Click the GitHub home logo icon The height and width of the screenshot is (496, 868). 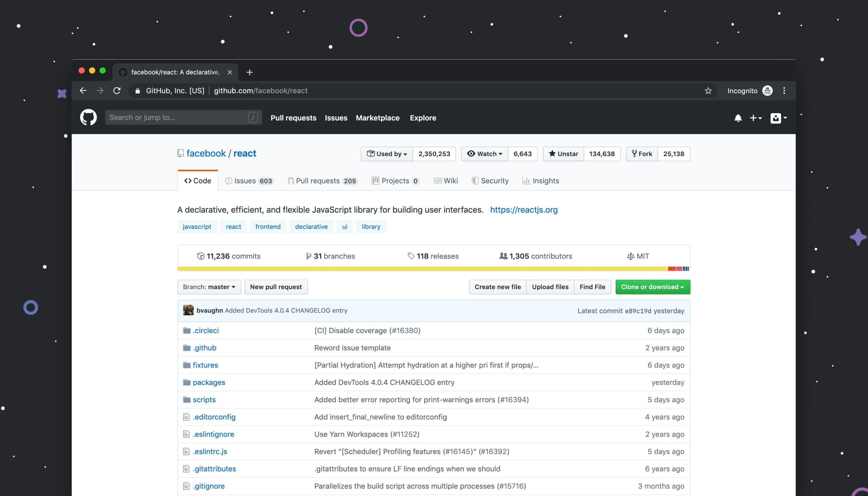(87, 117)
